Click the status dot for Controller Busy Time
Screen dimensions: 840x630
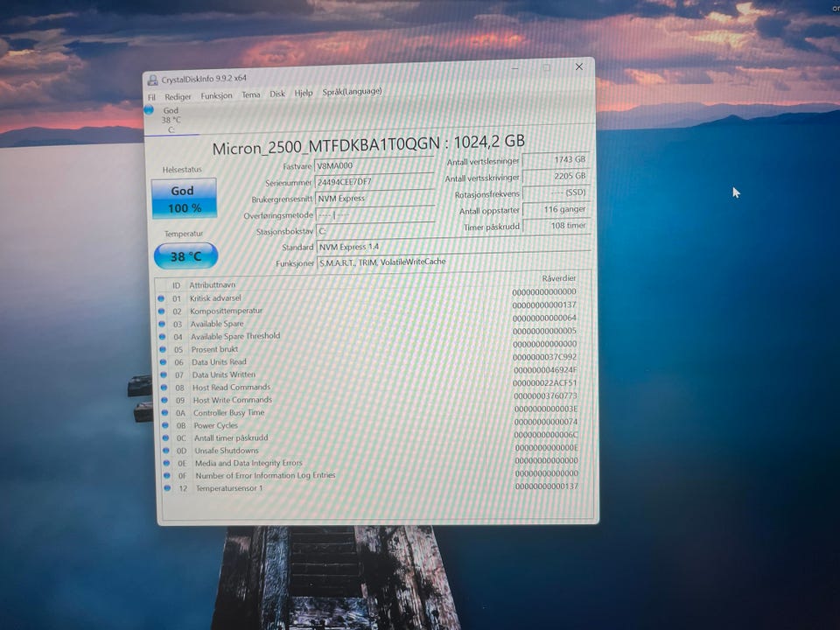click(x=165, y=412)
